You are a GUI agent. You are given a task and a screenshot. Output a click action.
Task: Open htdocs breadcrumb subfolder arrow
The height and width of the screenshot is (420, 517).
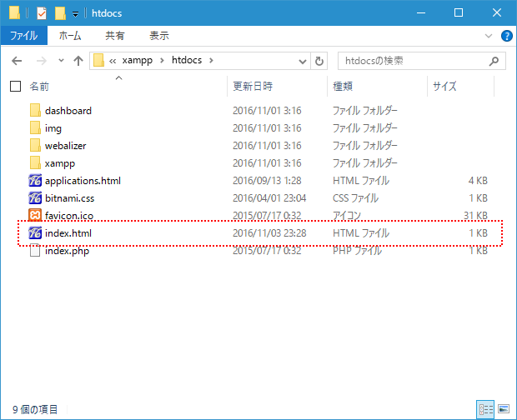pos(211,61)
